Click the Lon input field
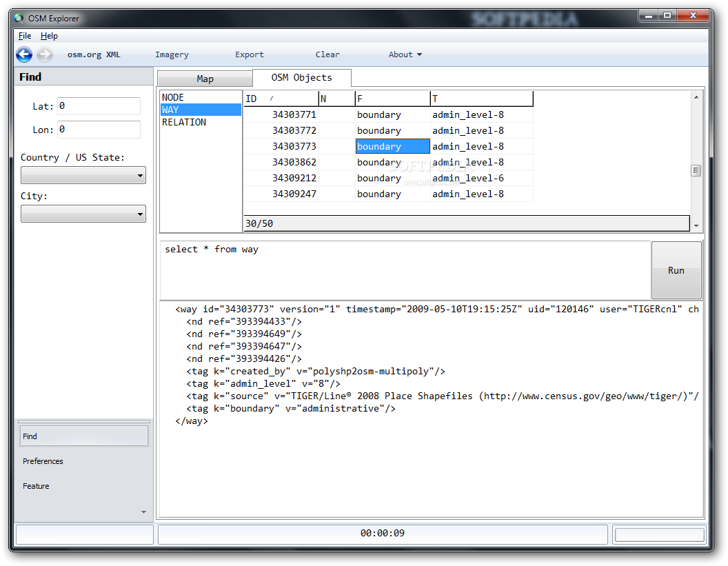 [x=99, y=130]
